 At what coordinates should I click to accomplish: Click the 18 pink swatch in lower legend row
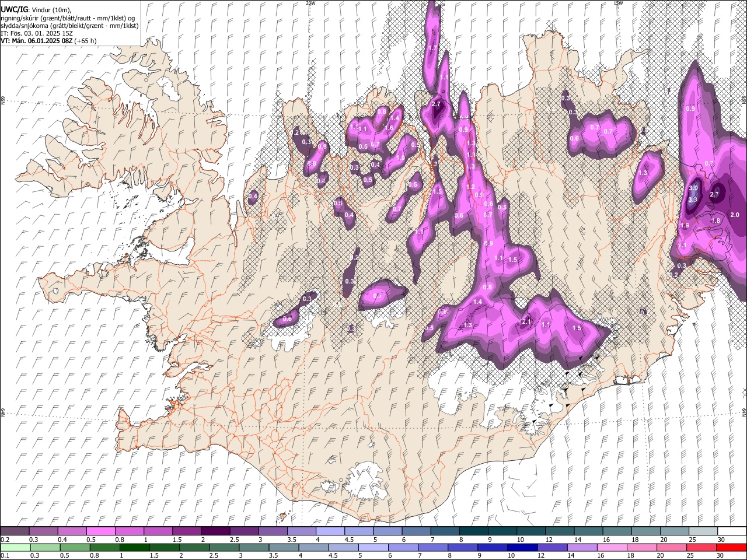(x=641, y=547)
